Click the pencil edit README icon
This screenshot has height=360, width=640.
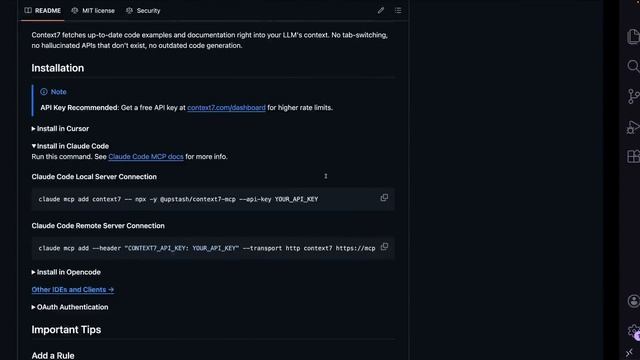pos(380,11)
